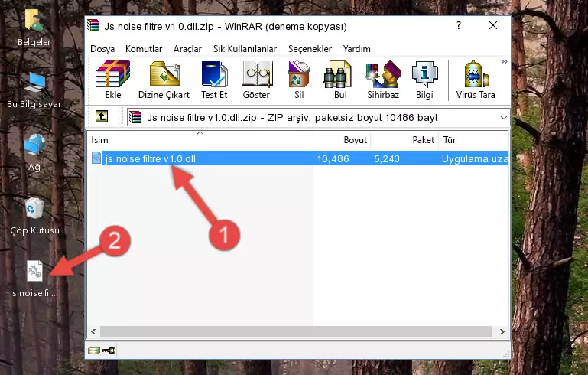Image resolution: width=588 pixels, height=375 pixels.
Task: Click the scroll left arrow
Action: pos(93,332)
